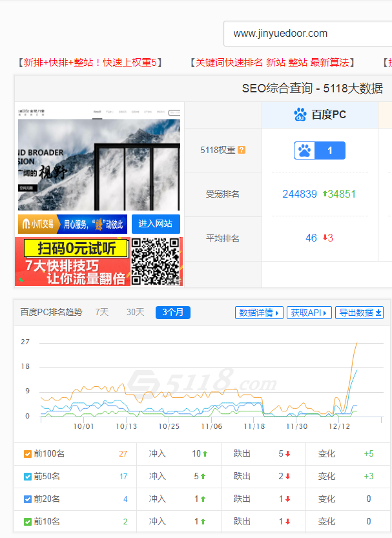Click the average rank value 46
The width and height of the screenshot is (392, 538).
click(311, 238)
